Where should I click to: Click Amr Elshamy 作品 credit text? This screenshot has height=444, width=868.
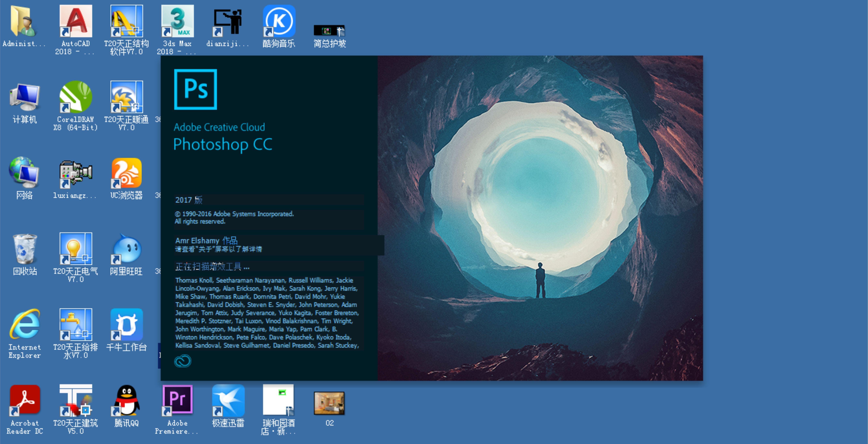click(x=206, y=241)
